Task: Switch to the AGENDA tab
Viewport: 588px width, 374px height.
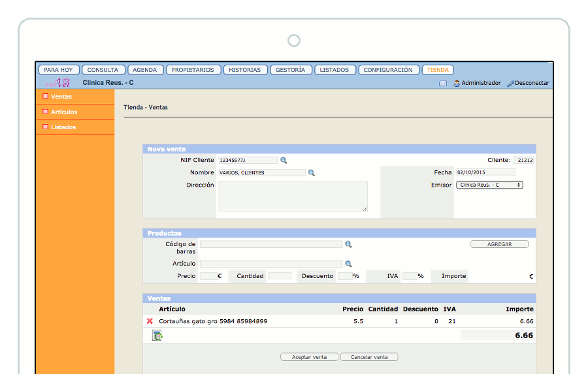Action: [x=144, y=70]
